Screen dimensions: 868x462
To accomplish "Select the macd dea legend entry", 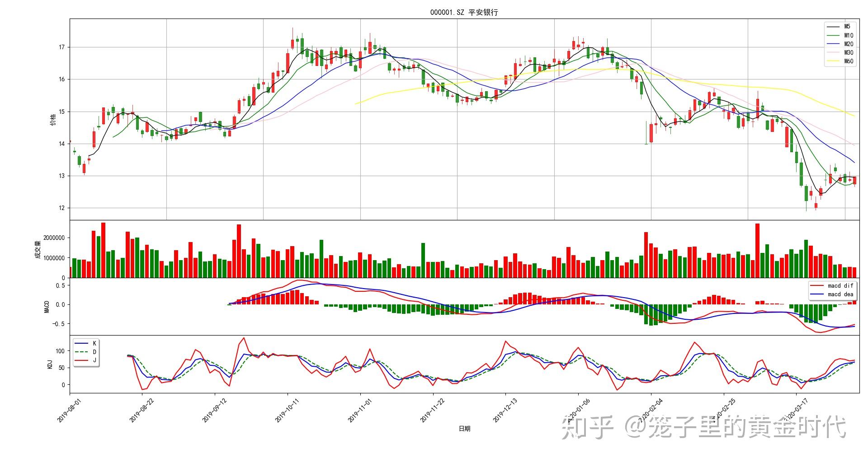I will (x=840, y=294).
